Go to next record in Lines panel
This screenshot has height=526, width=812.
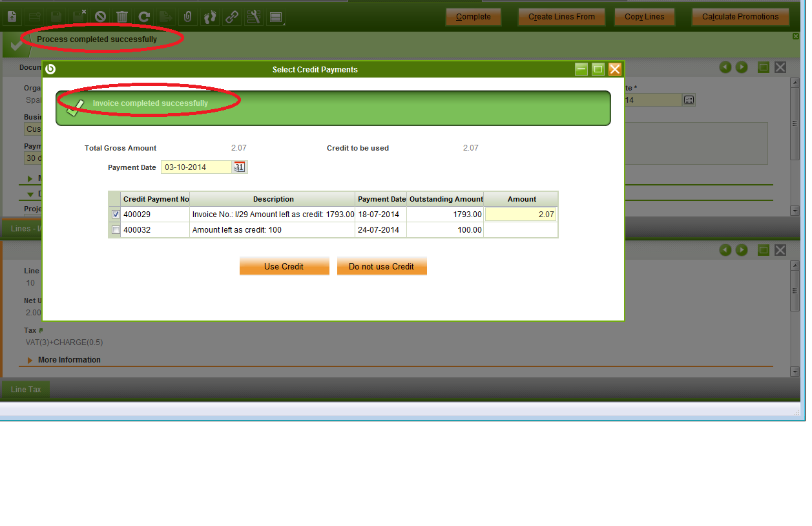[x=742, y=250]
